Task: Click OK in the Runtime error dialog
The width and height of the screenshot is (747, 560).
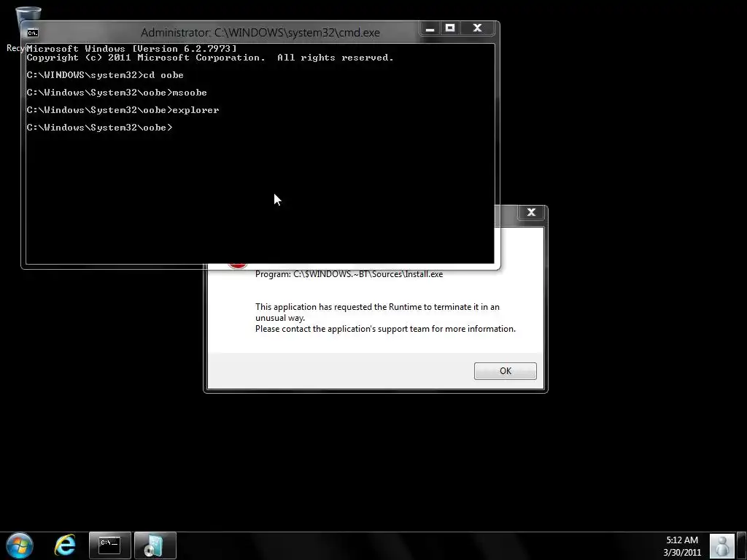Action: 505,371
